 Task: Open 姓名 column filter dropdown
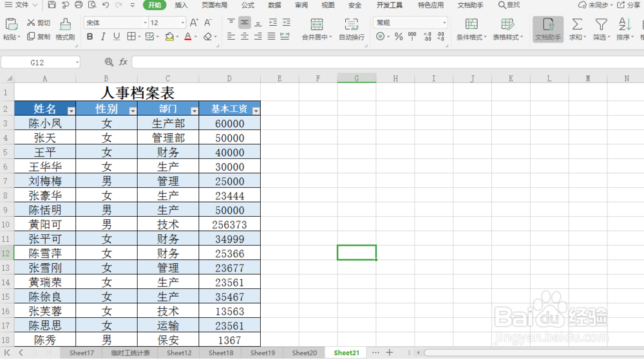(x=71, y=111)
